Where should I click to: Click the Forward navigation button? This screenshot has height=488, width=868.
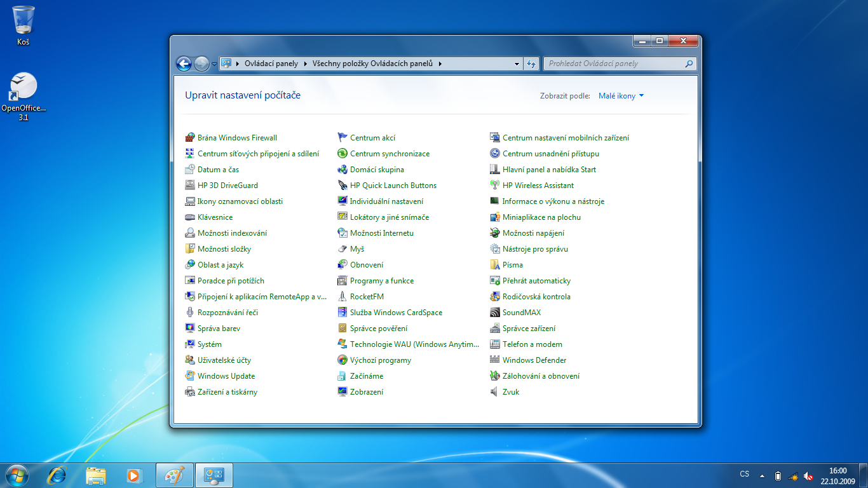[x=201, y=64]
